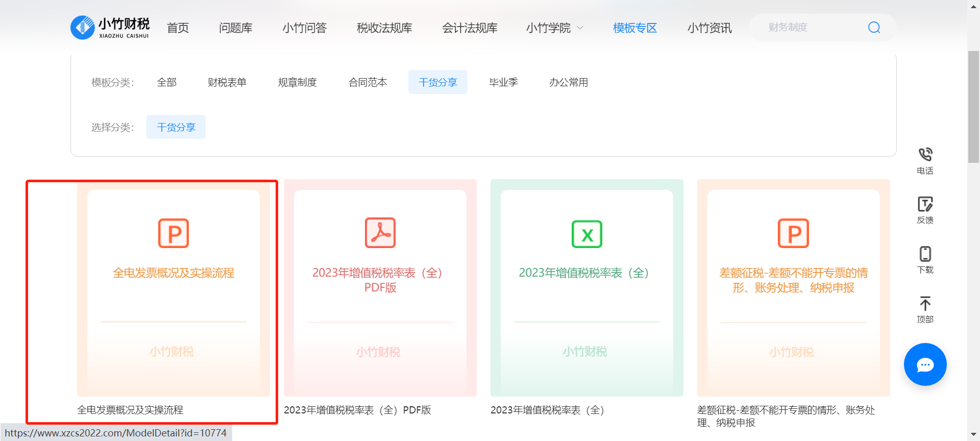Go to 税收法规库 in navigation bar

point(384,28)
